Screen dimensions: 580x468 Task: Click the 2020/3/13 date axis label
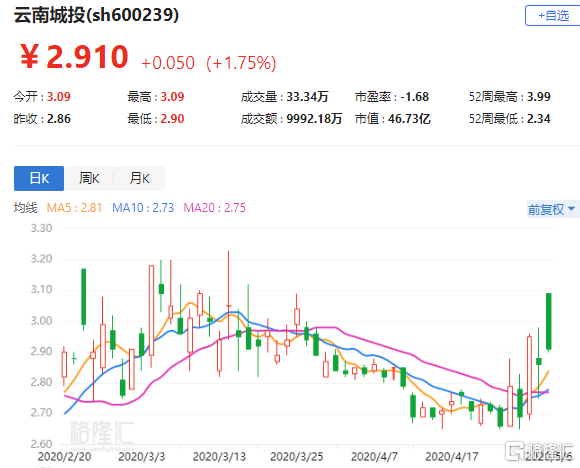219,457
